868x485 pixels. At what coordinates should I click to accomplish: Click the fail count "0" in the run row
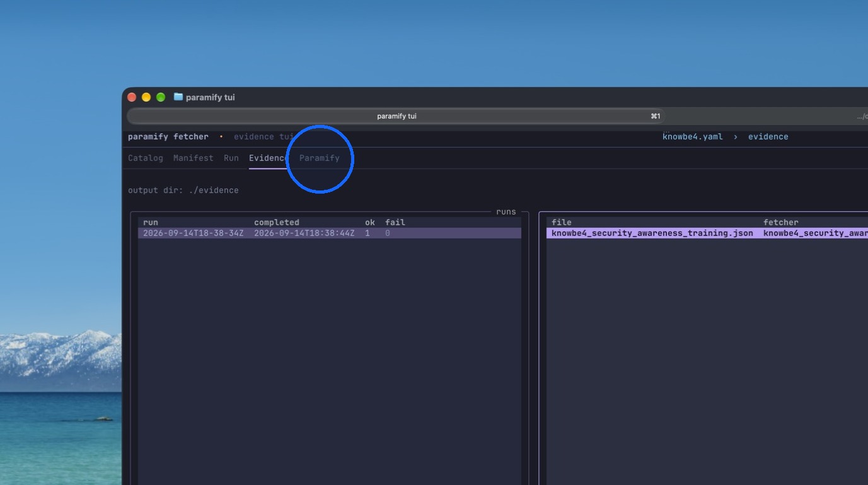click(x=388, y=233)
